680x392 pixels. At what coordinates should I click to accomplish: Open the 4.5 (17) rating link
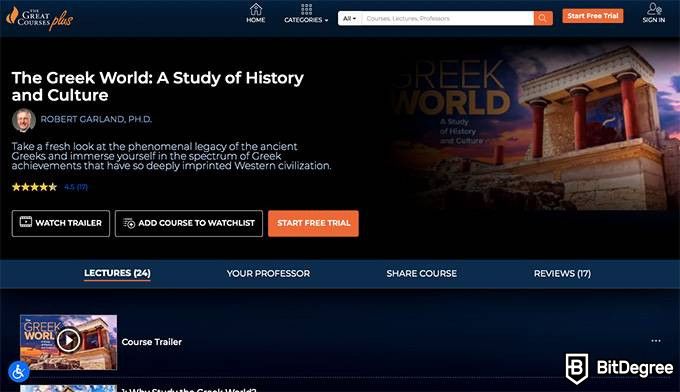[76, 187]
